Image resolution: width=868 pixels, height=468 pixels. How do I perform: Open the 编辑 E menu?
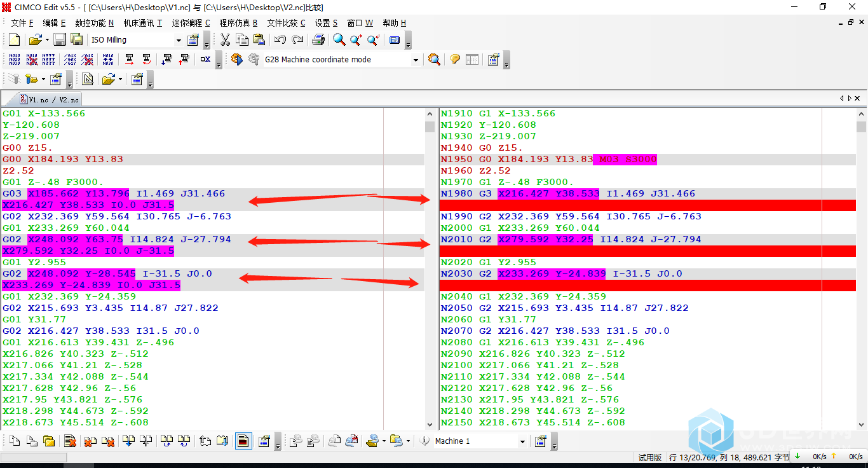click(x=54, y=22)
